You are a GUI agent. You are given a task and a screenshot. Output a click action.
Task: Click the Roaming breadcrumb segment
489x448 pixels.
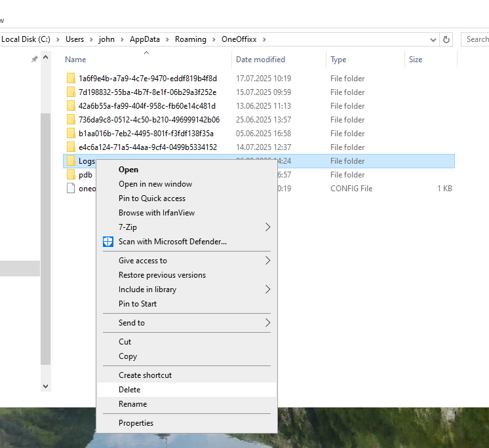point(191,39)
